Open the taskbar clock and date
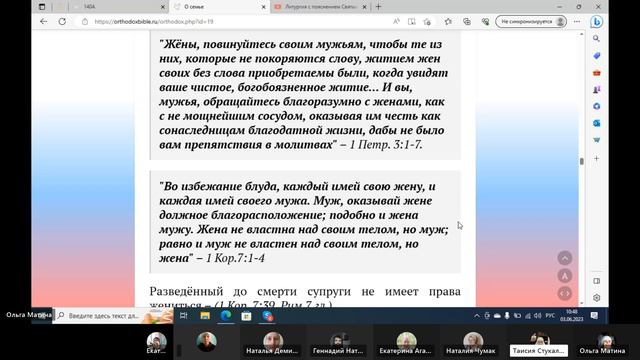The width and height of the screenshot is (640, 360). point(571,316)
